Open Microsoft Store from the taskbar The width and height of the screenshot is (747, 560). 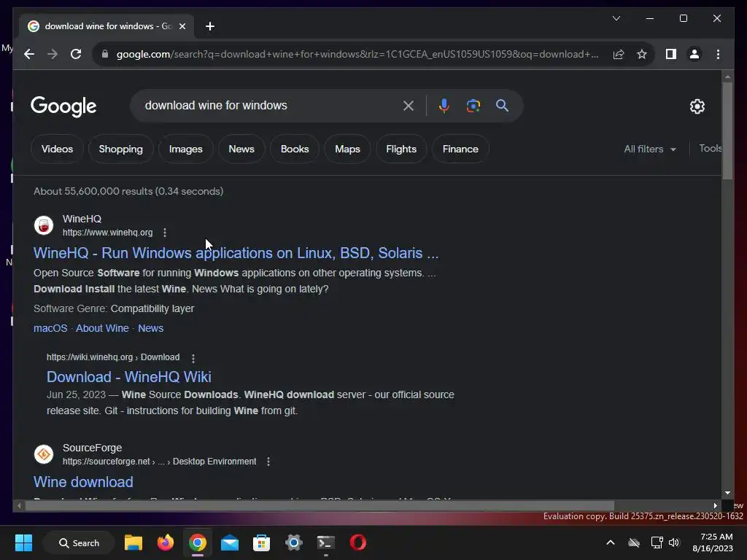[262, 542]
